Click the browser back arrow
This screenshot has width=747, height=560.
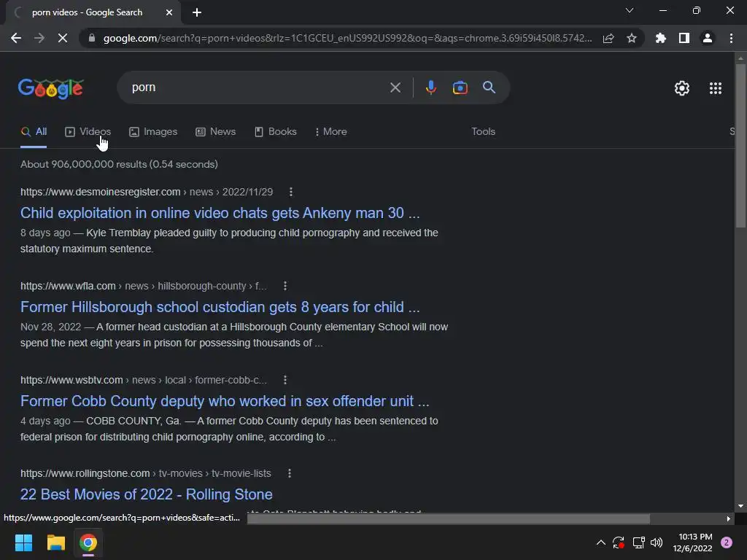tap(16, 38)
